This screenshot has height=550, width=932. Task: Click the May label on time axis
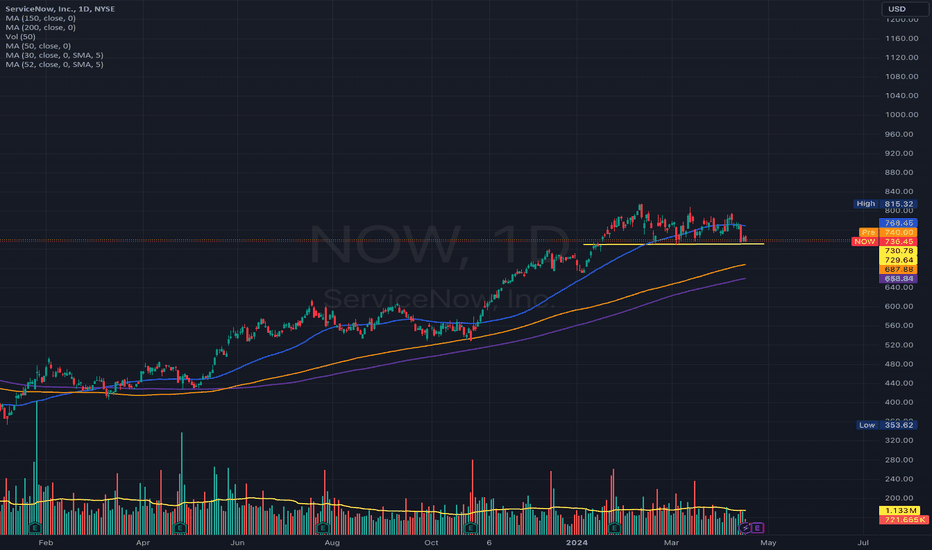pyautogui.click(x=768, y=543)
